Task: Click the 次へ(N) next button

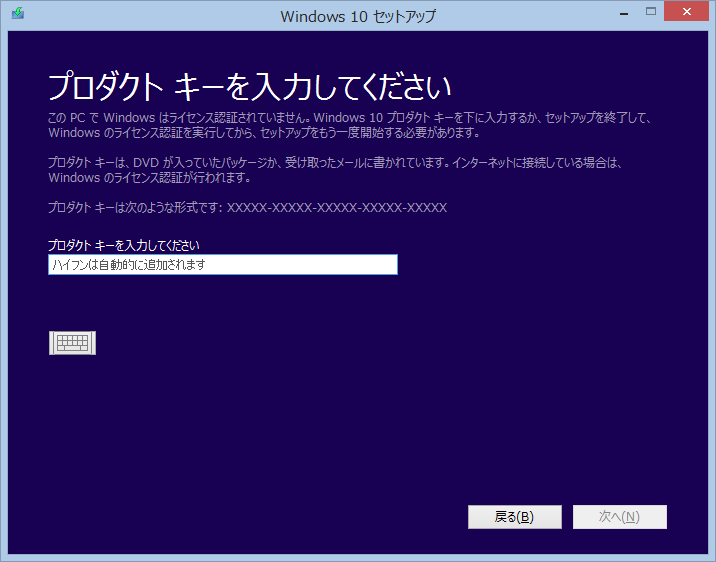Action: point(620,517)
